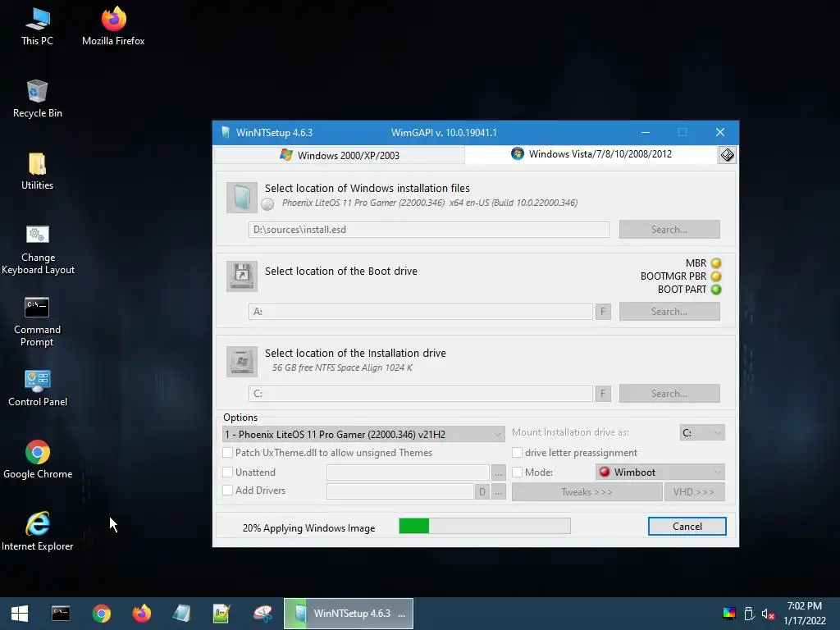Click the color display tray icon
Viewport: 840px width, 630px height.
729,614
